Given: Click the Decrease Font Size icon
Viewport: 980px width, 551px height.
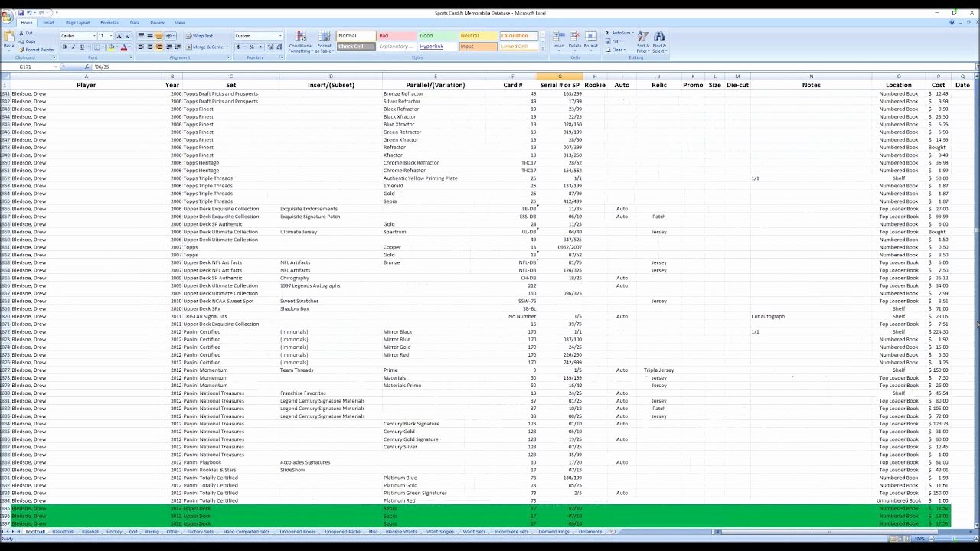Looking at the screenshot, I should (127, 36).
